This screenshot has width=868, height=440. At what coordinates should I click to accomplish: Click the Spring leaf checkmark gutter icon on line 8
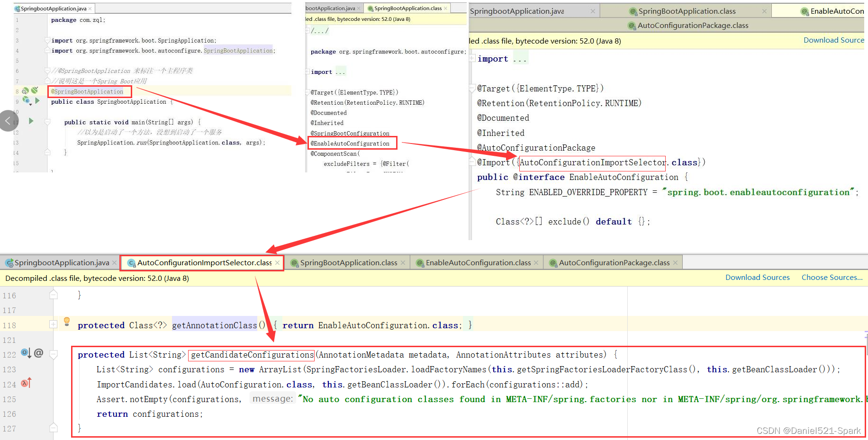[x=35, y=90]
